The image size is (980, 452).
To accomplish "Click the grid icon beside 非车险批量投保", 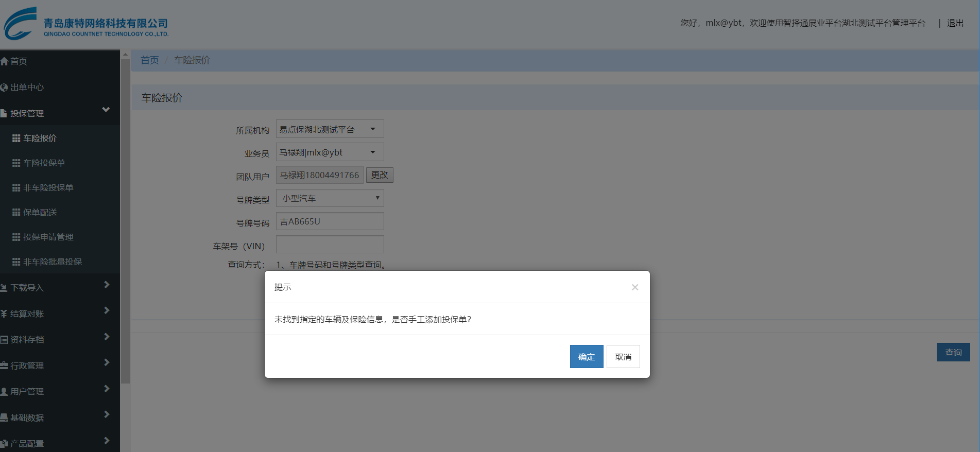I will [16, 262].
